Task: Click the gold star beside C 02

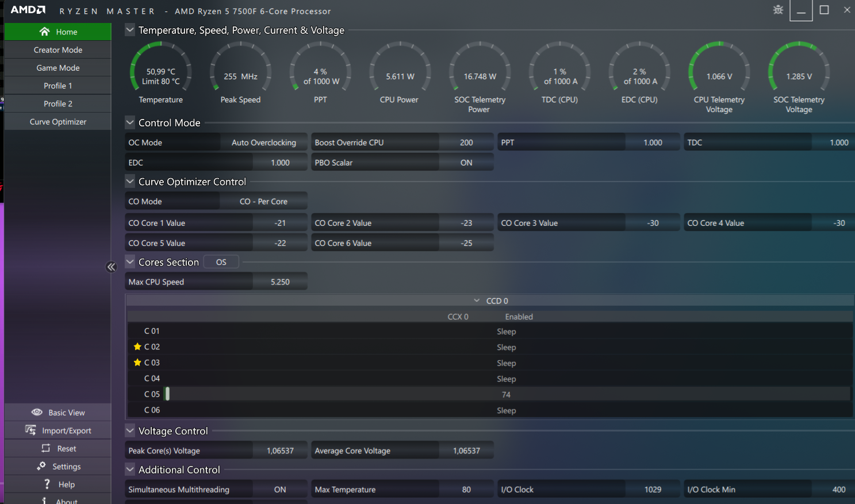Action: [x=137, y=347]
